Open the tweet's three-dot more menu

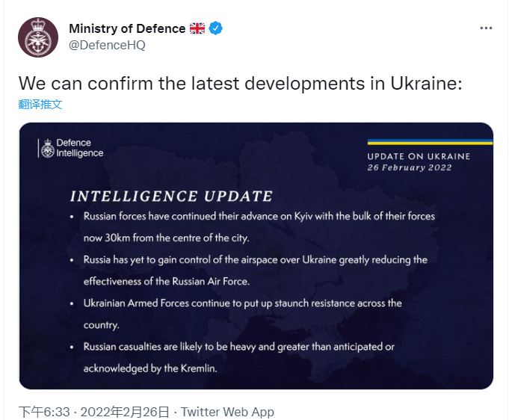[x=486, y=28]
